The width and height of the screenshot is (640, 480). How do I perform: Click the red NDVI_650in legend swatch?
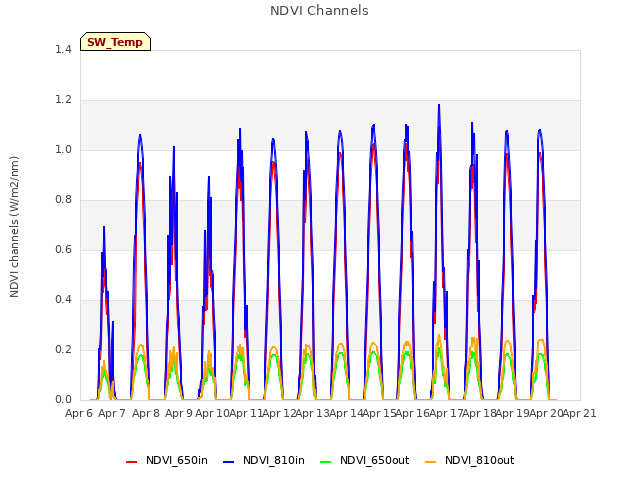click(x=131, y=462)
